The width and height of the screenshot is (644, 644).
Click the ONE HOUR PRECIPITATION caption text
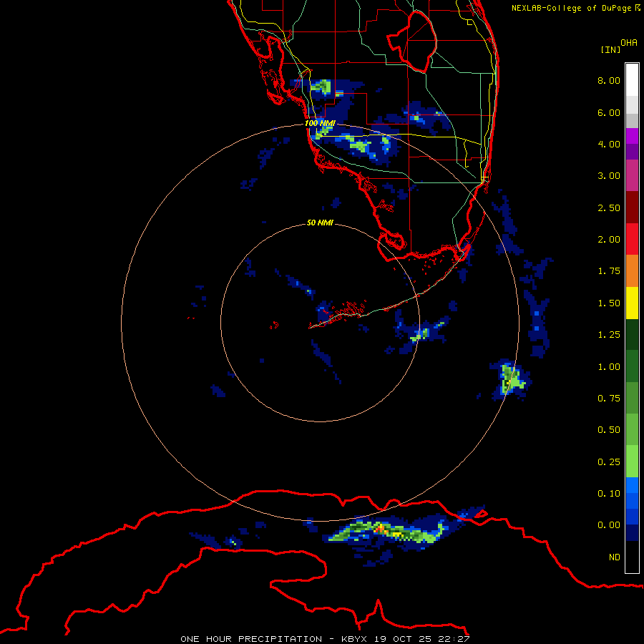pos(251,639)
